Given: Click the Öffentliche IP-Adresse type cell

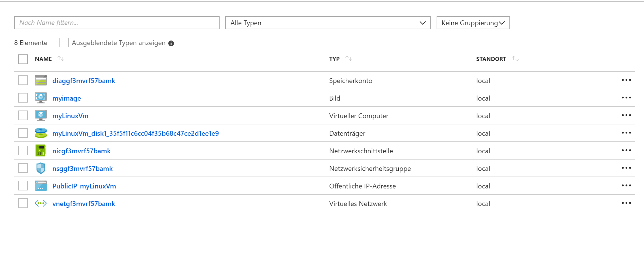Looking at the screenshot, I should click(x=363, y=186).
